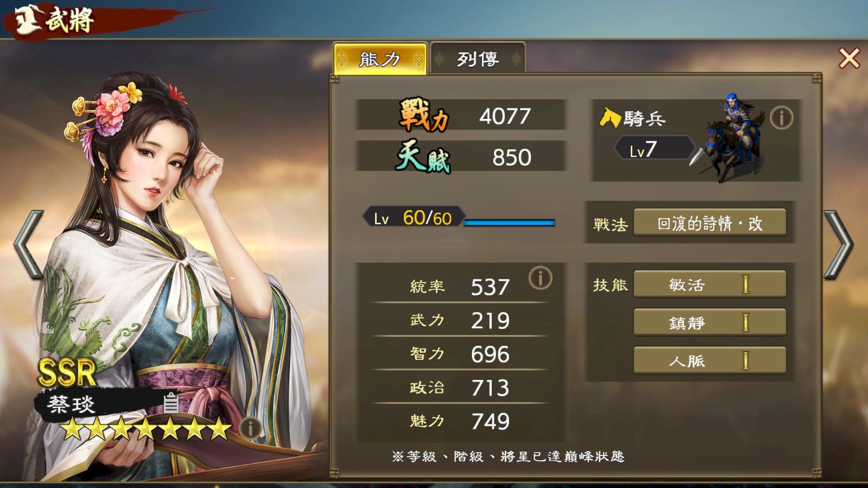
Task: Close the general panel with red X
Action: (x=849, y=58)
